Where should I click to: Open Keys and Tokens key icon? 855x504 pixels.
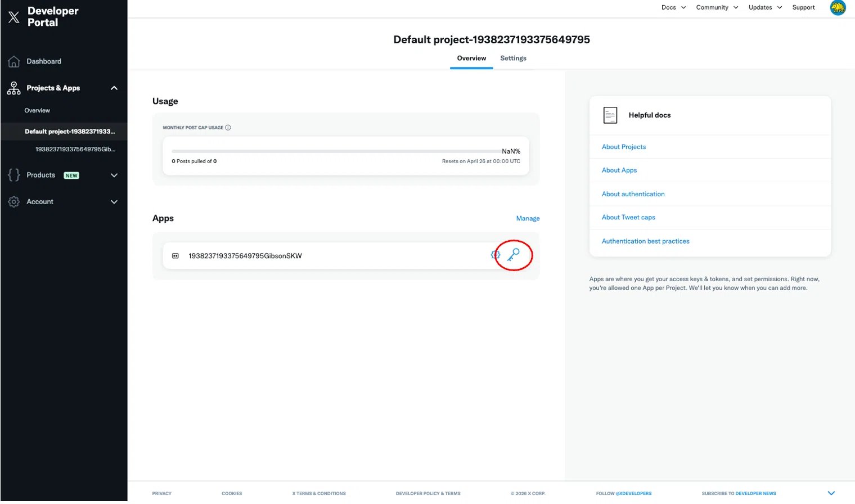(514, 255)
